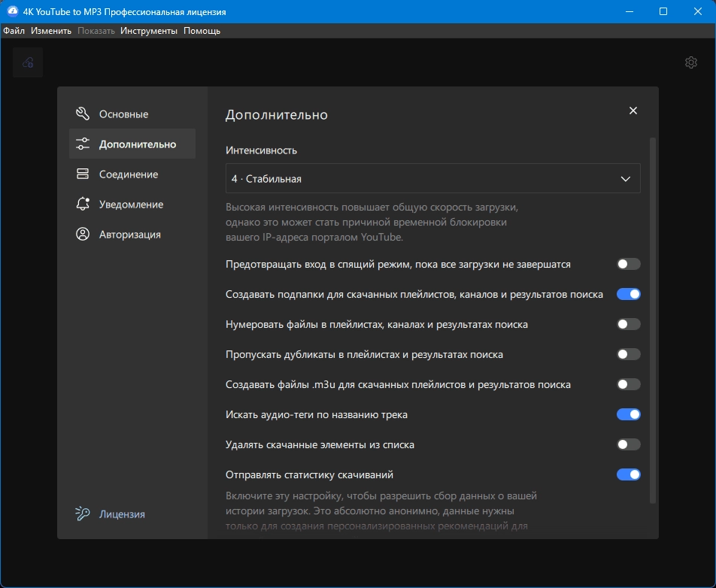The width and height of the screenshot is (716, 588).
Task: Open the Файл menu
Action: [x=14, y=31]
